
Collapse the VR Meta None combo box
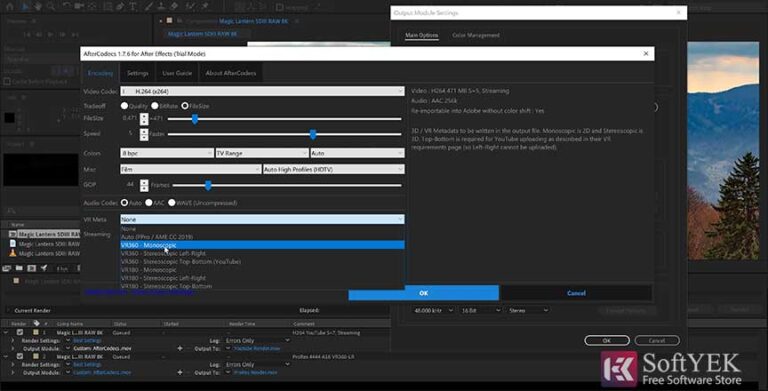pos(262,220)
